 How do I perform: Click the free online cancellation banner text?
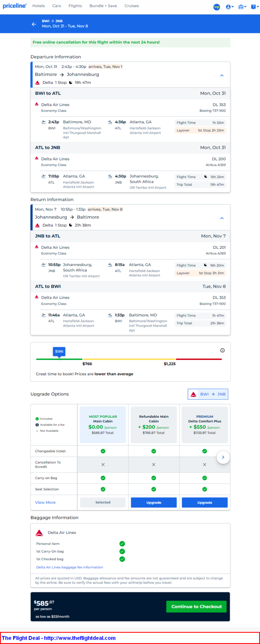[x=96, y=42]
